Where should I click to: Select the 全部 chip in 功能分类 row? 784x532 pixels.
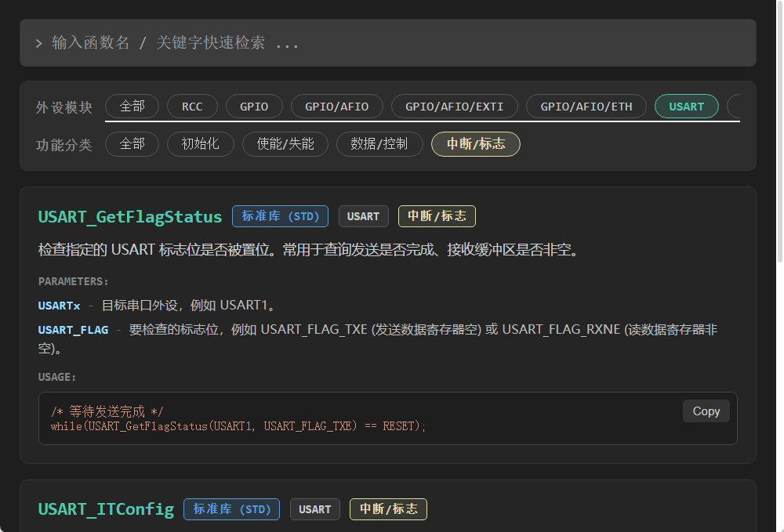click(x=132, y=144)
